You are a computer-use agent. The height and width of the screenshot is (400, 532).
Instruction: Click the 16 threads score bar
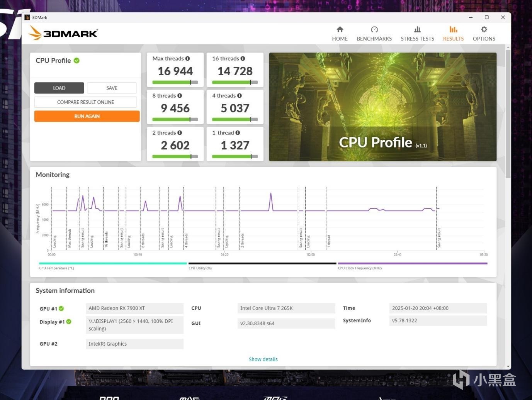[235, 82]
